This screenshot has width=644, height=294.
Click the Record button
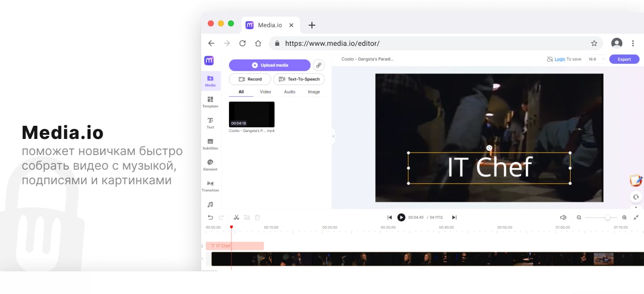[250, 79]
